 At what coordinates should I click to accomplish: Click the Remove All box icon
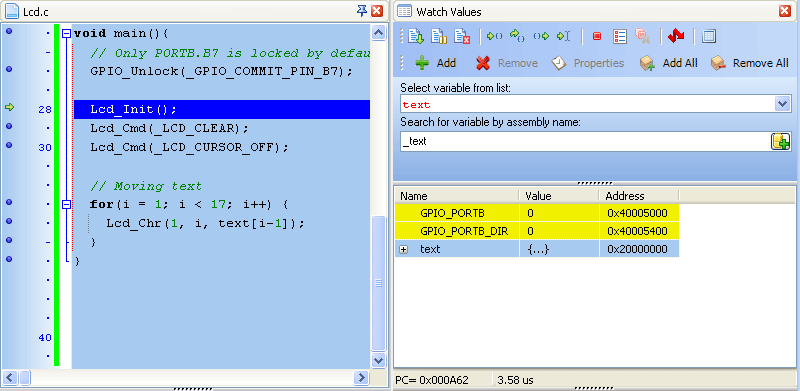718,63
